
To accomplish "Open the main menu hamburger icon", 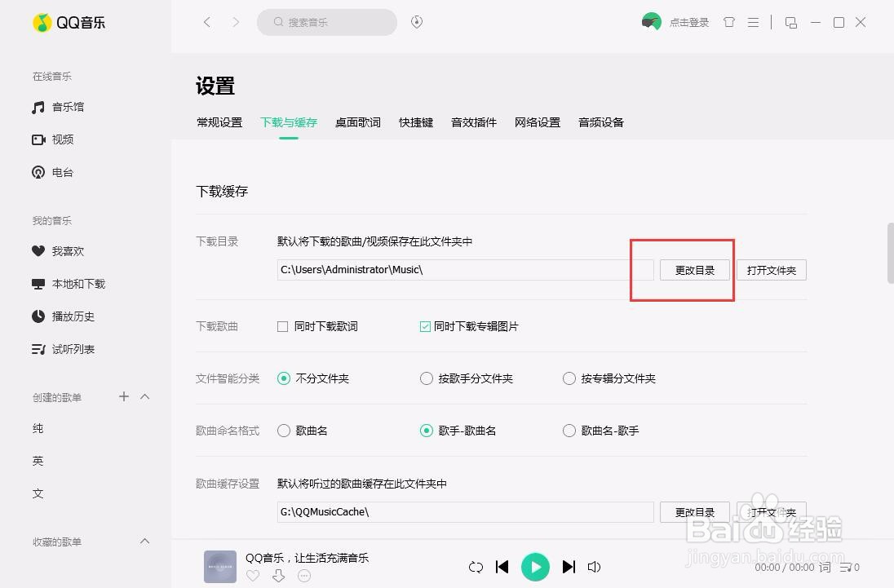I will pos(753,22).
